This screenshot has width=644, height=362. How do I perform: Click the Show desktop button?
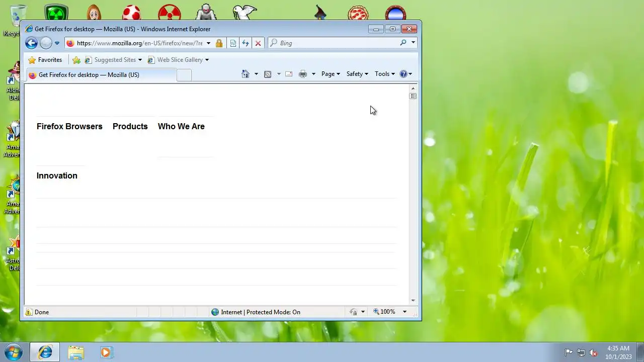(640, 352)
